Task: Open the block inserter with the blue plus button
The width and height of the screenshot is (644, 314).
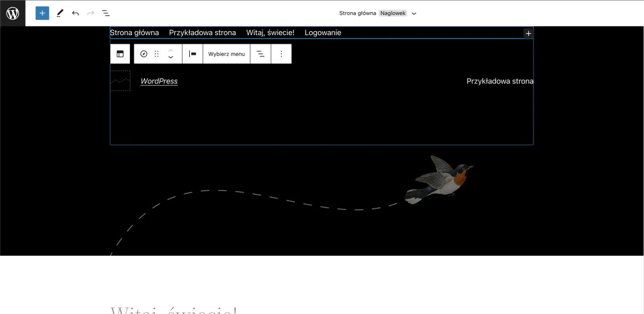Action: [42, 13]
